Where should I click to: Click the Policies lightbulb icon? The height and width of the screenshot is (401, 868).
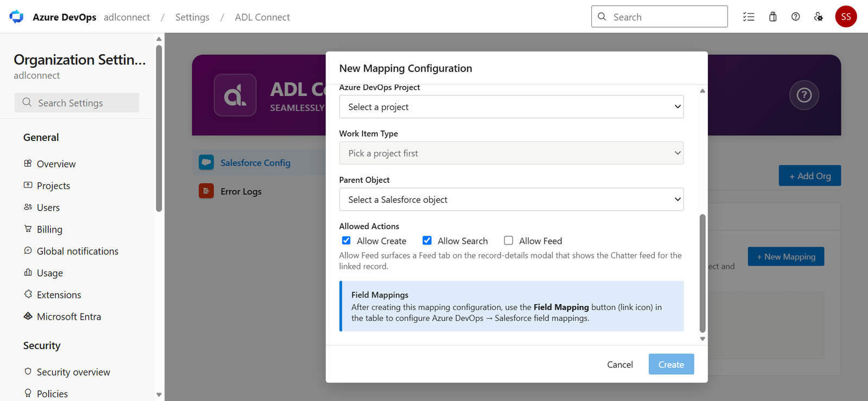(x=28, y=393)
